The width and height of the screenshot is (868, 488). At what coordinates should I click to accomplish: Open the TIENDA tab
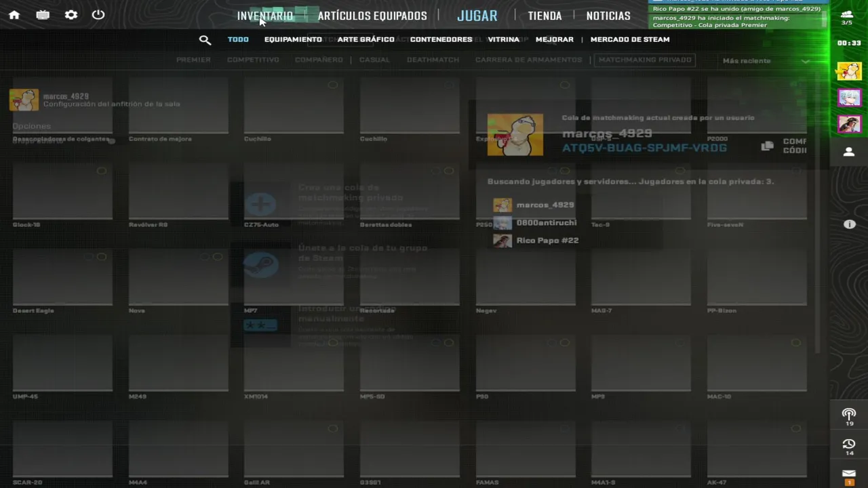pos(545,16)
